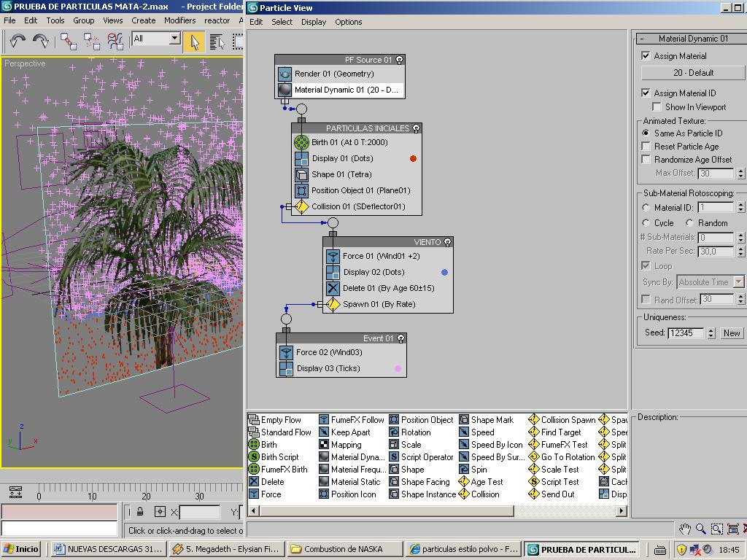Toggle VIENTO event lightbulb
The height and width of the screenshot is (560, 747).
[447, 242]
